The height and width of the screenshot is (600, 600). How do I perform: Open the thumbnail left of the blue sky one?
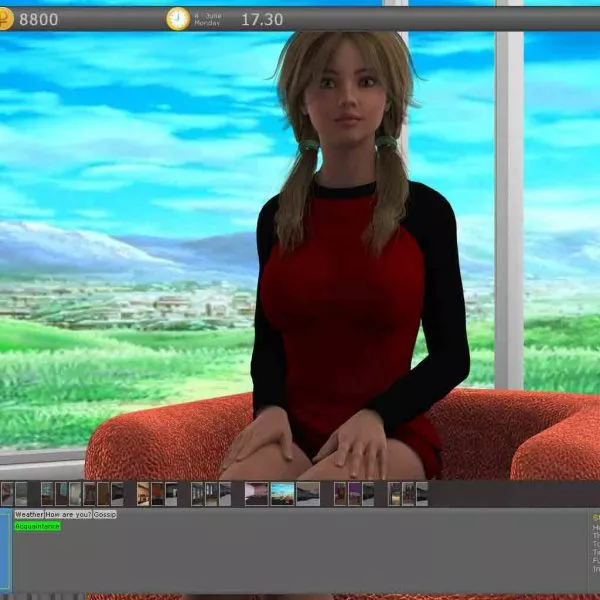[x=257, y=493]
